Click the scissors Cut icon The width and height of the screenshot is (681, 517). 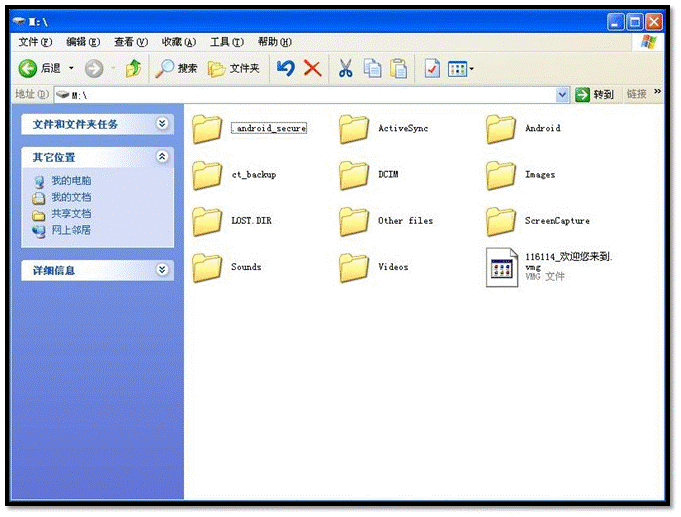coord(345,68)
